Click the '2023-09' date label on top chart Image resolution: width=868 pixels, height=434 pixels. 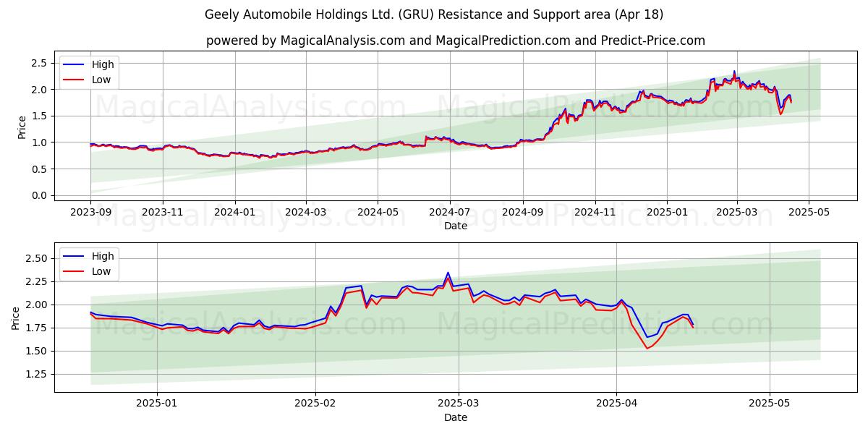[90, 213]
